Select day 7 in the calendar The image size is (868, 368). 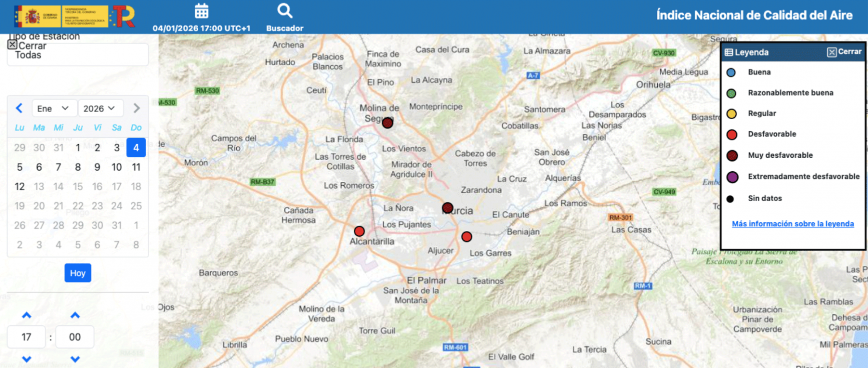point(59,167)
